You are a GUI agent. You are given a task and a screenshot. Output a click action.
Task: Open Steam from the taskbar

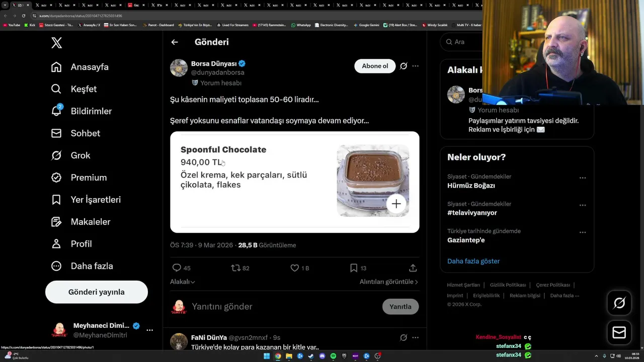[x=311, y=356]
